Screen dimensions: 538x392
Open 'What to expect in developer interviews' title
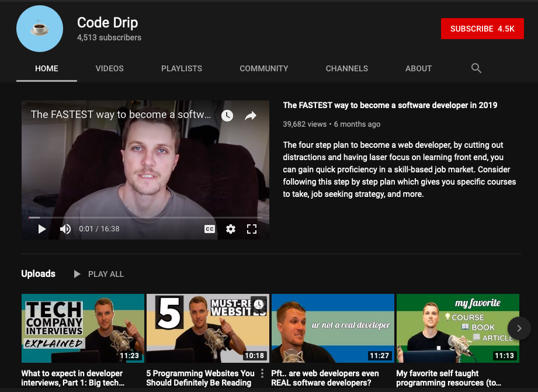pyautogui.click(x=73, y=378)
